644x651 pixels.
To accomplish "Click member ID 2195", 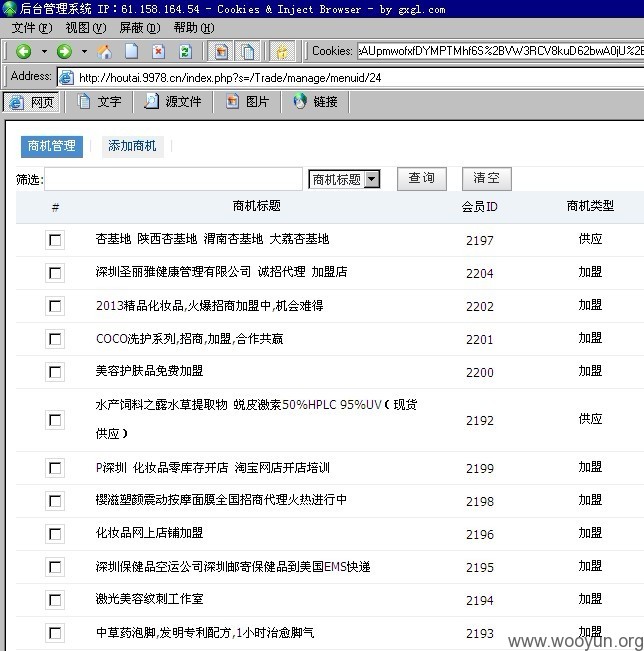I will 480,568.
